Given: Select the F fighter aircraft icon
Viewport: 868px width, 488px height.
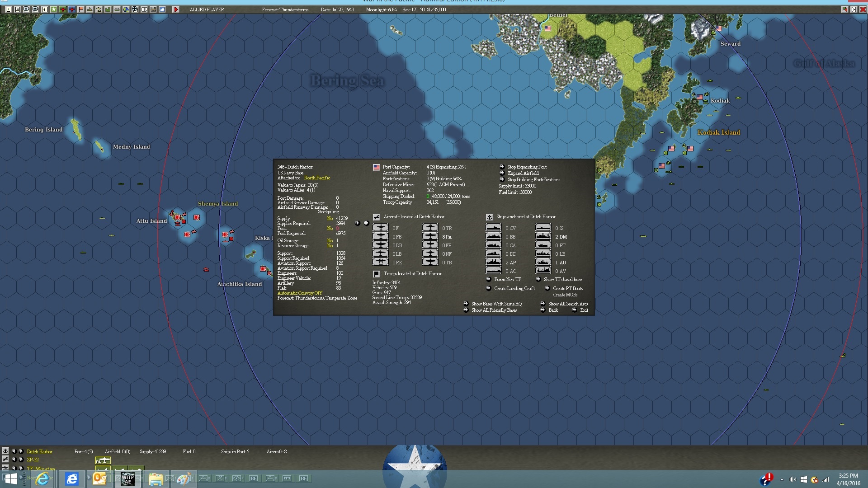Looking at the screenshot, I should pyautogui.click(x=380, y=228).
